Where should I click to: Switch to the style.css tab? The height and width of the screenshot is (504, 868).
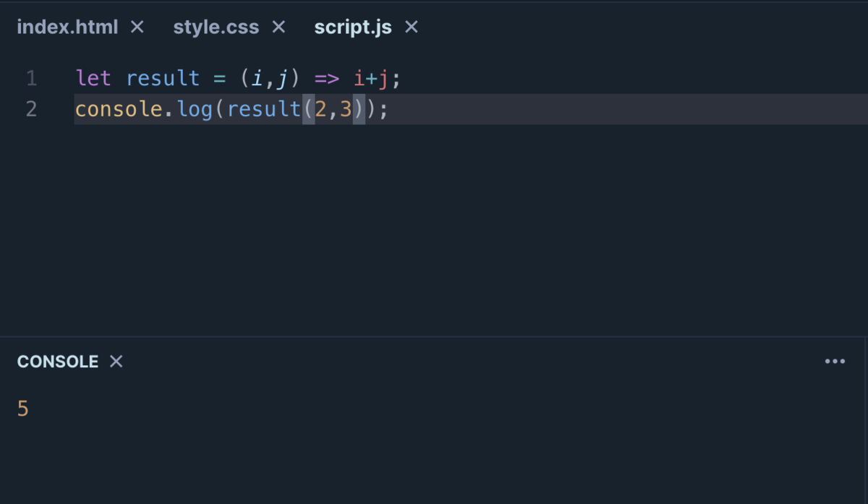216,27
